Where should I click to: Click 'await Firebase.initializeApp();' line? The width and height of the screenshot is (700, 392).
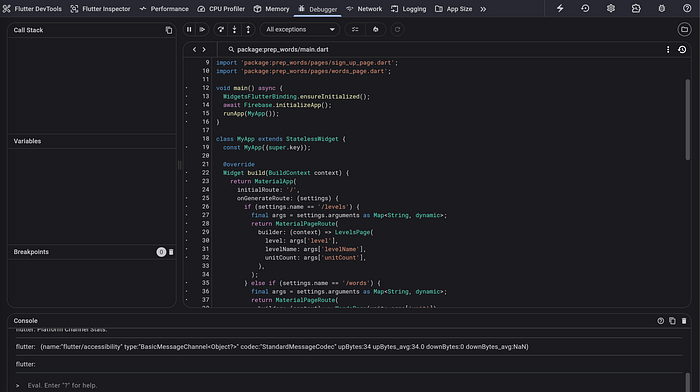(277, 105)
